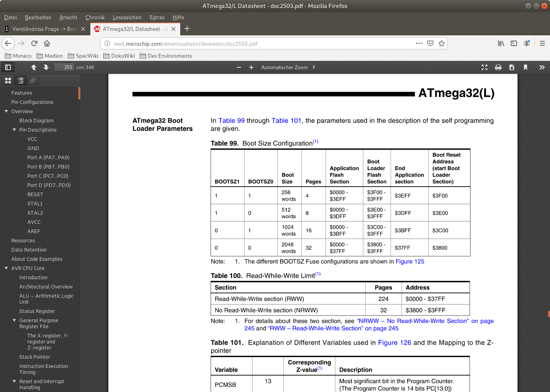Open the Stack Pointer outline entry
The image size is (550, 392).
tap(35, 357)
